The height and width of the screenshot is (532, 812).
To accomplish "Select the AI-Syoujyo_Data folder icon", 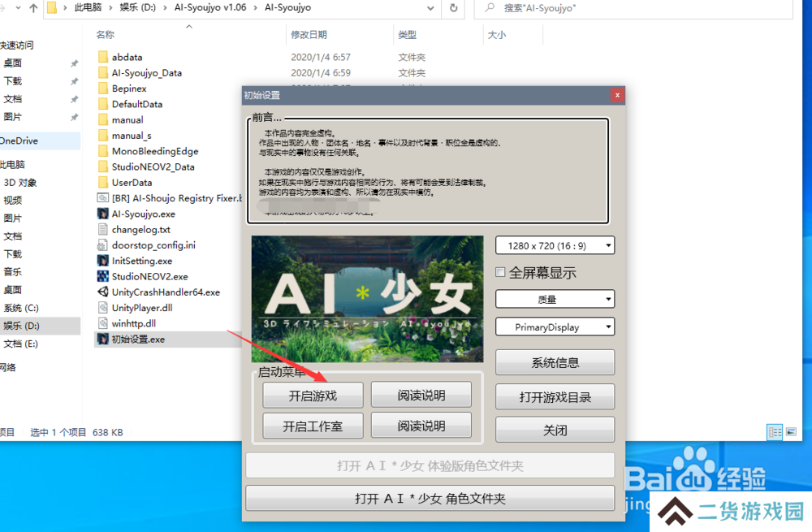I will pyautogui.click(x=102, y=72).
